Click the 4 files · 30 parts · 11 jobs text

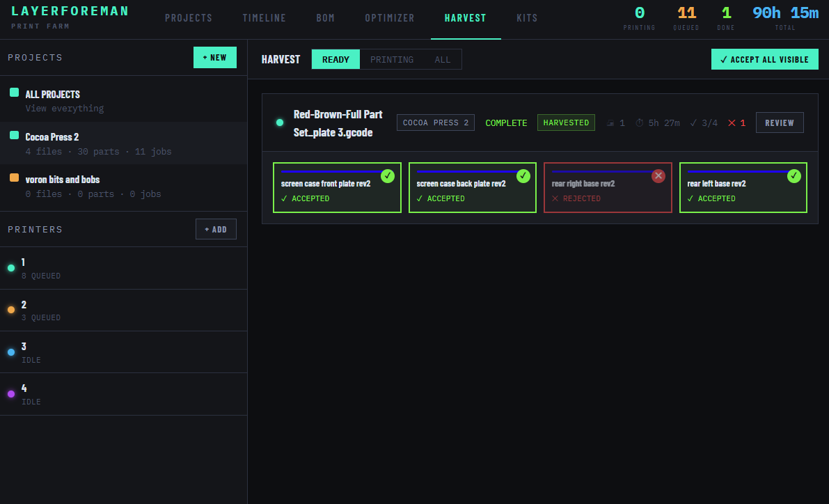(x=98, y=151)
